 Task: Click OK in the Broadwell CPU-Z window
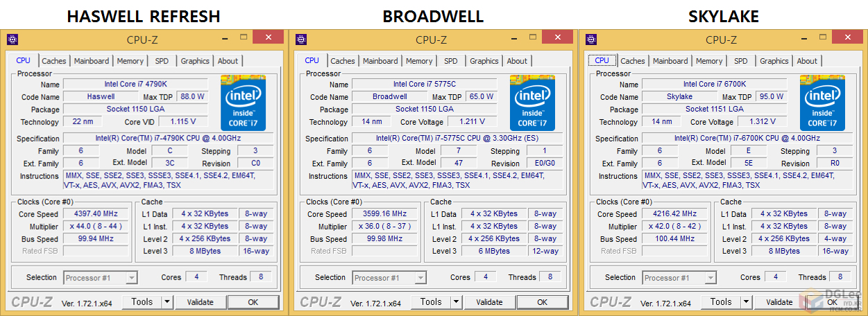click(x=542, y=302)
